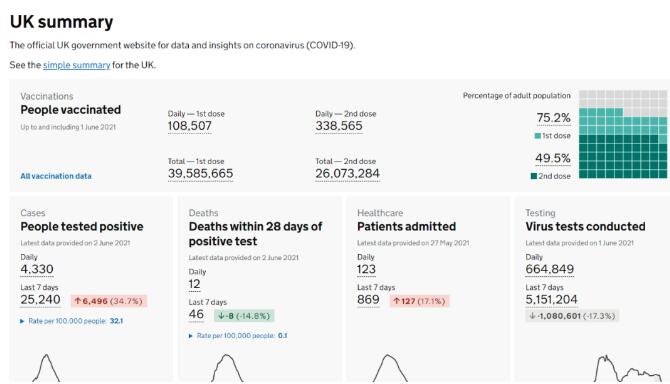This screenshot has width=670, height=384.
Task: Click the Vaccinations category label
Action: click(x=47, y=96)
